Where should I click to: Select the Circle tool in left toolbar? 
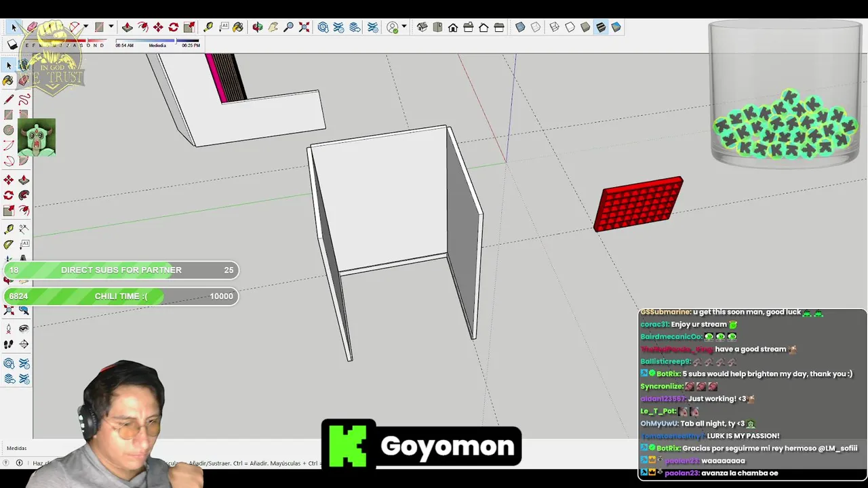8,130
